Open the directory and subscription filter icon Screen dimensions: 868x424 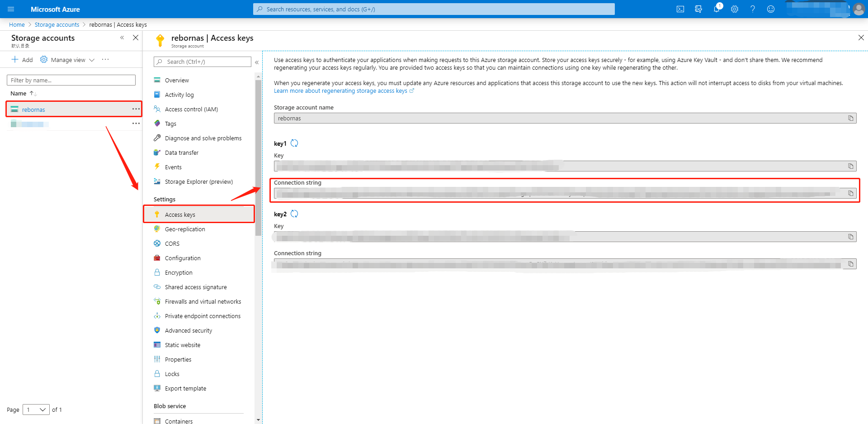point(698,9)
